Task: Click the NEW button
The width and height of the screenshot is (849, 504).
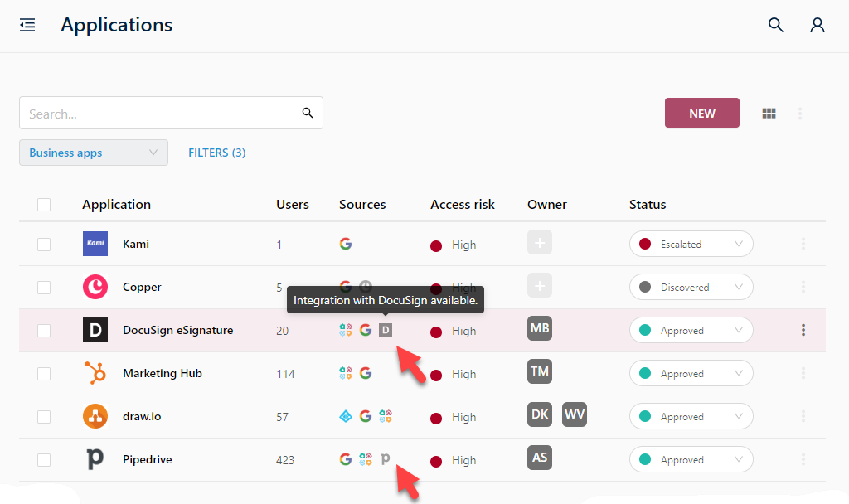Action: coord(701,113)
